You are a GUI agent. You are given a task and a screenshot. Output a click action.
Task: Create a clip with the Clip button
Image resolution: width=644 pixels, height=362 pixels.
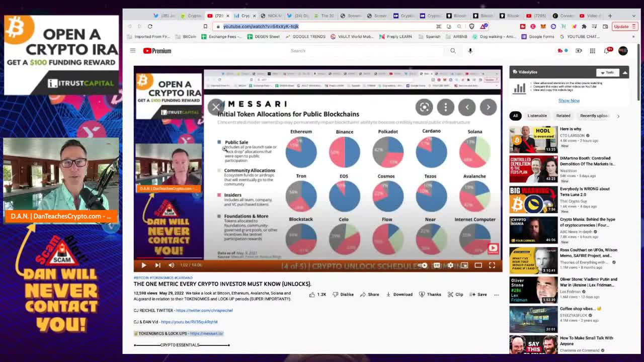click(455, 295)
